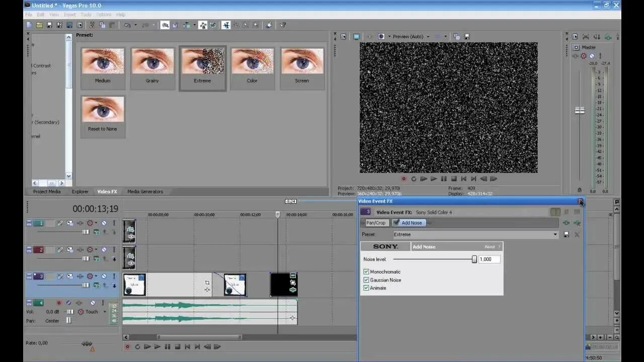Screen dimensions: 644x362
Task: Uncheck the Animate checkbox
Action: tap(366, 288)
